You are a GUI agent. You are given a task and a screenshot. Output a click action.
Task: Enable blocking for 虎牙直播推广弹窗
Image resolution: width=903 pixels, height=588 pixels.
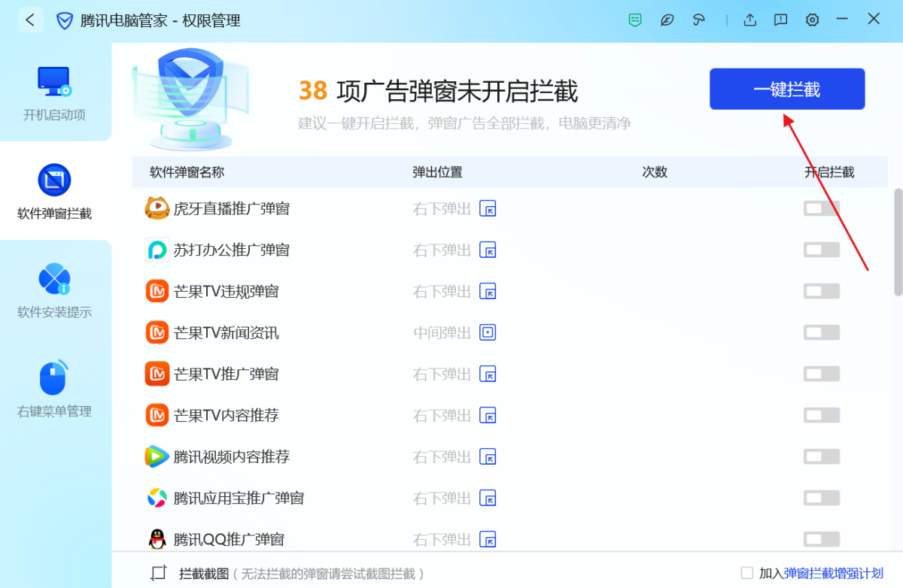821,208
